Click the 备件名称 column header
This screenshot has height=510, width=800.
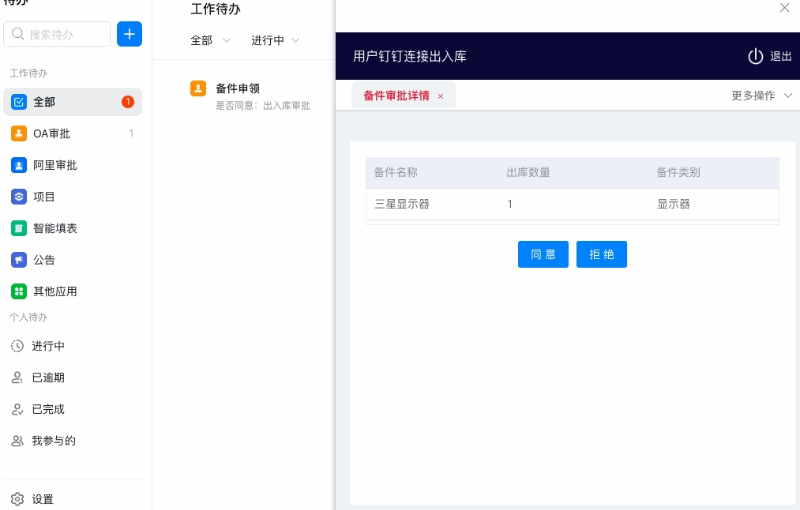396,172
